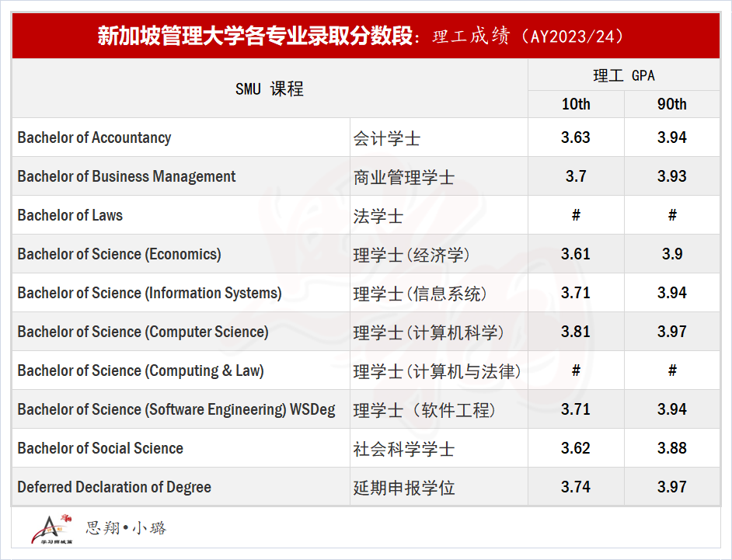732x560 pixels.
Task: Select "Bachelor of Science (Information Systems)" label
Action: [149, 293]
